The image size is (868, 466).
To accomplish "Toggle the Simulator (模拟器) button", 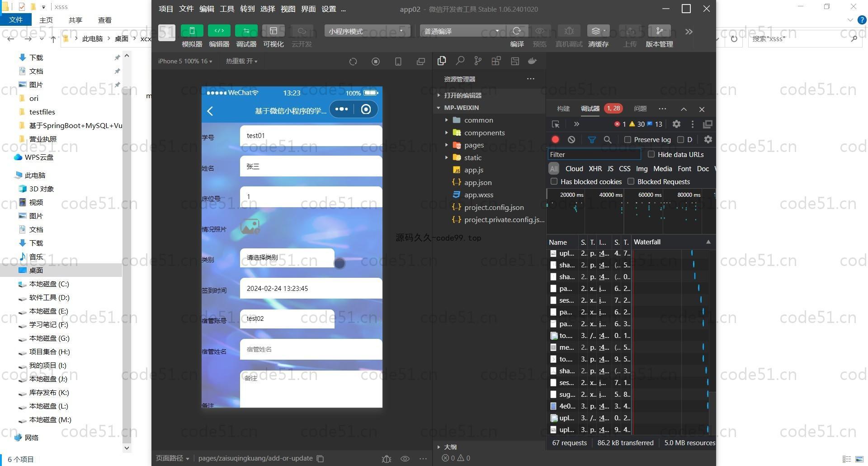I will (192, 31).
